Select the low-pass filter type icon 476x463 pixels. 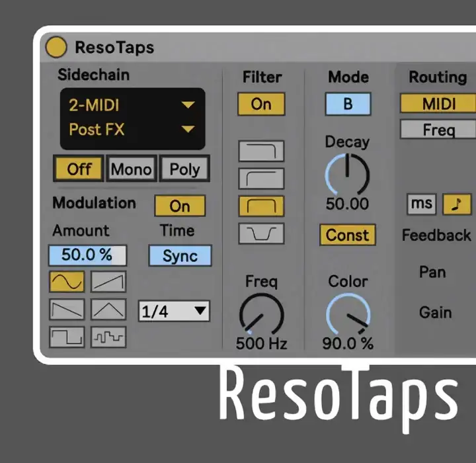coord(261,151)
